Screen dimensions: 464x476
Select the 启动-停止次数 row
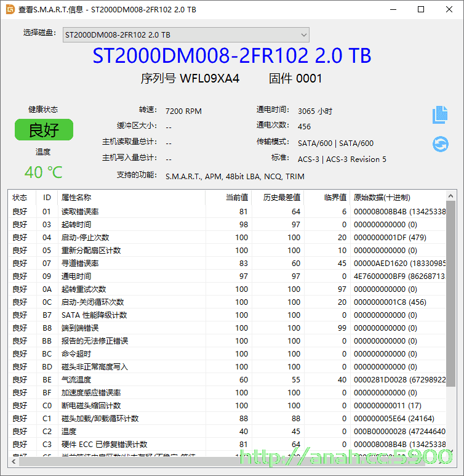[x=227, y=238]
